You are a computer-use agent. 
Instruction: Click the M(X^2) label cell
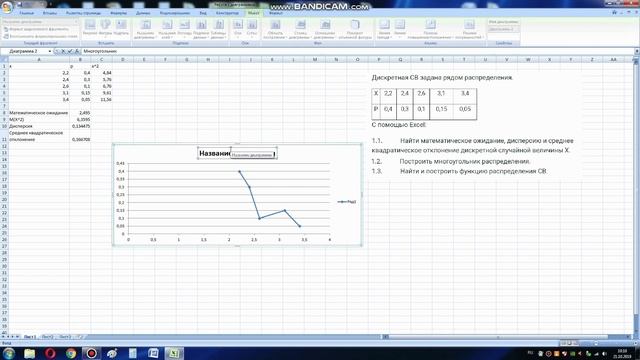point(39,120)
